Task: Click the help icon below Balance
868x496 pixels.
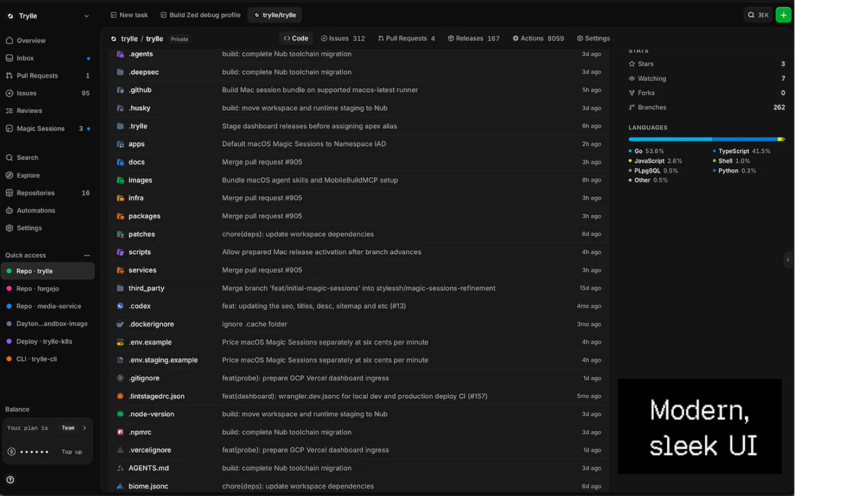Action: (10, 480)
